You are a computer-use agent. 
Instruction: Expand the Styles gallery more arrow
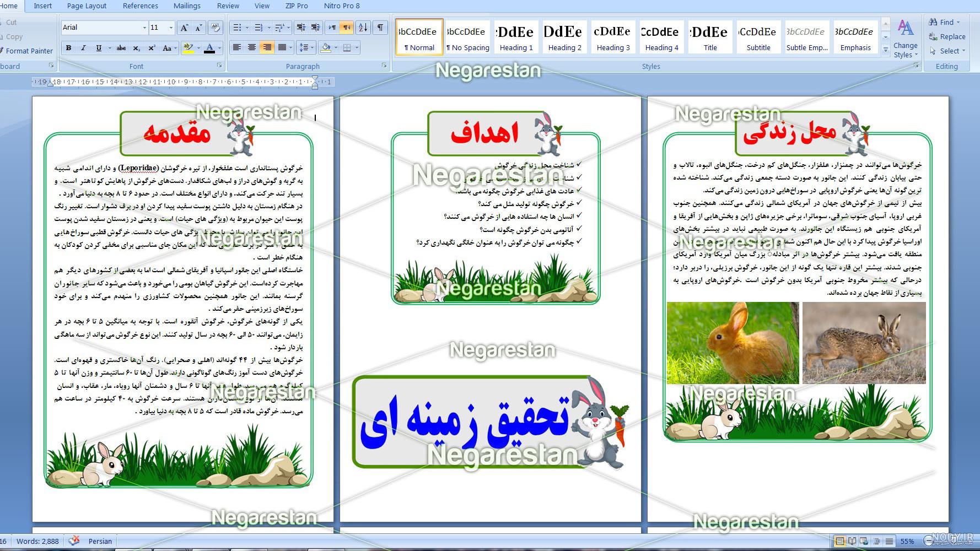point(886,49)
